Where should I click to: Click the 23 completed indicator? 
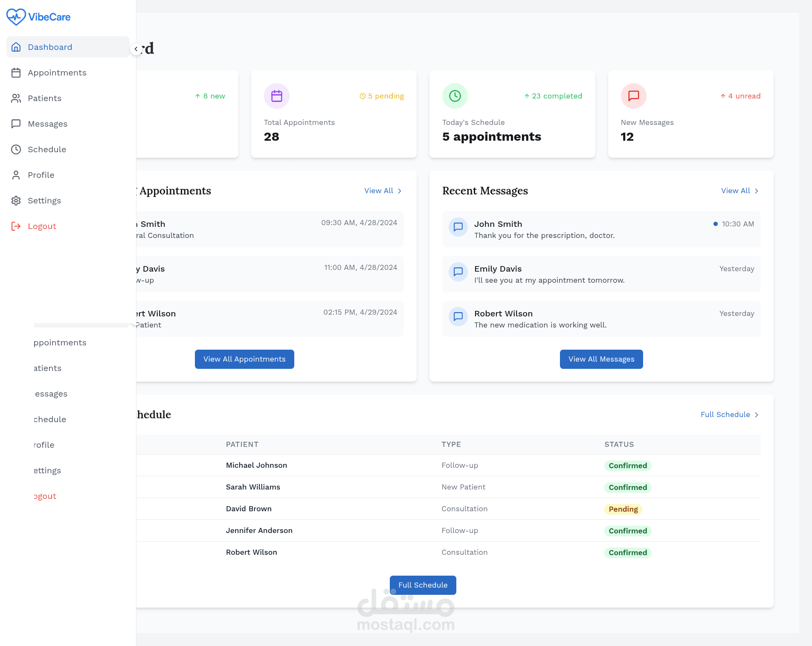pos(553,96)
